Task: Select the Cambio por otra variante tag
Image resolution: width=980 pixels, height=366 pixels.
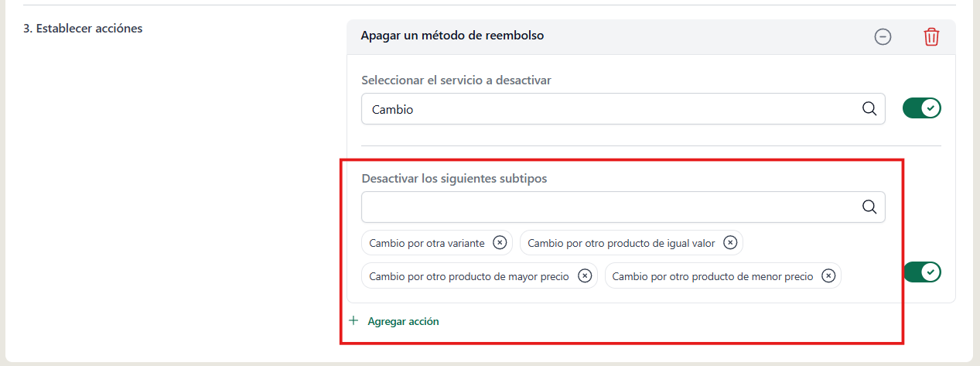Action: (427, 243)
